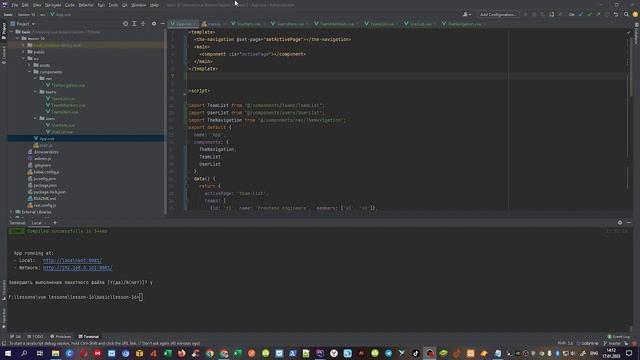This screenshot has width=640, height=360.
Task: Switch to the main.js editor tab
Action: [x=214, y=24]
